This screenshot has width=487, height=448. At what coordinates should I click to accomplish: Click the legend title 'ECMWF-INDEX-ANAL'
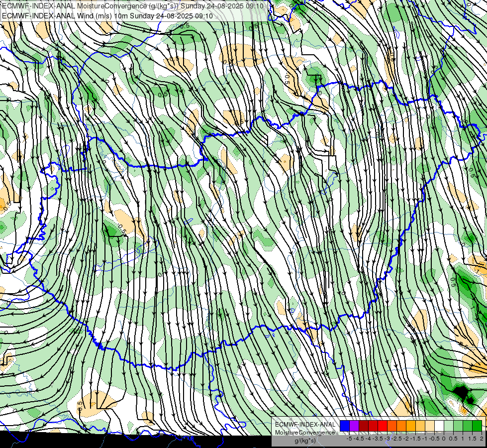[305, 425]
